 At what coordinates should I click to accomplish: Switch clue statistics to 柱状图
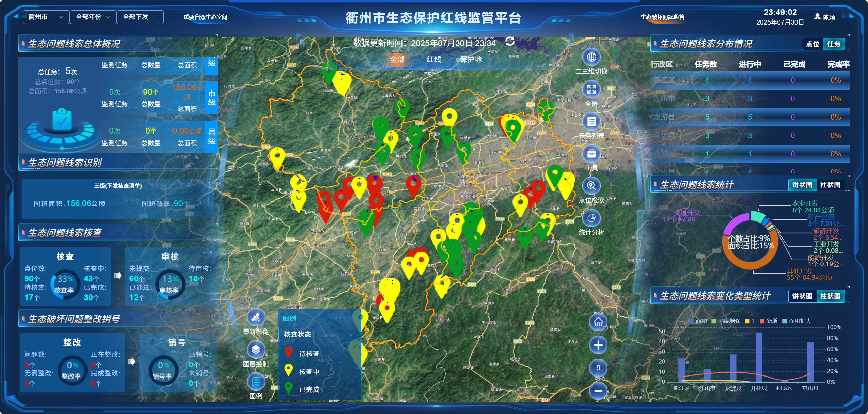click(x=830, y=185)
